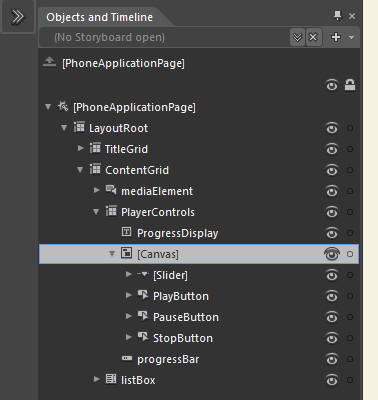This screenshot has height=400, width=378.
Task: Expand the listBox node
Action: click(96, 379)
